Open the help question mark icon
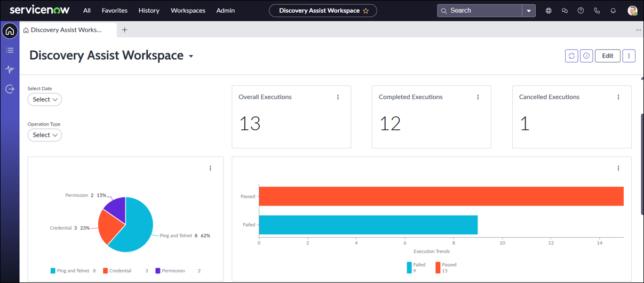The height and width of the screenshot is (283, 644). coord(581,11)
